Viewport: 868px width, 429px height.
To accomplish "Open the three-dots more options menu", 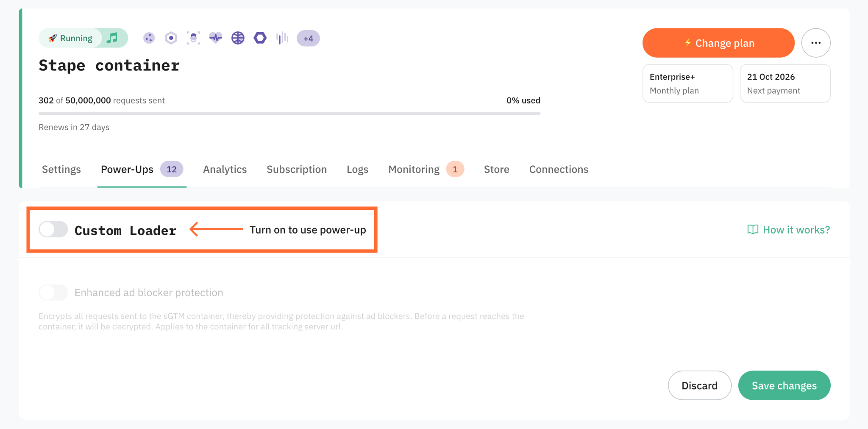I will 816,43.
